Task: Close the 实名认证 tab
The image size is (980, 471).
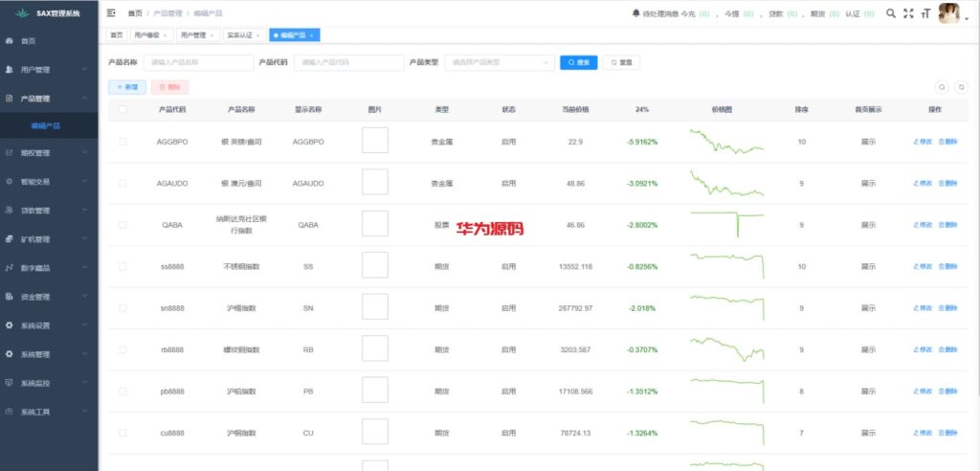Action: point(258,35)
